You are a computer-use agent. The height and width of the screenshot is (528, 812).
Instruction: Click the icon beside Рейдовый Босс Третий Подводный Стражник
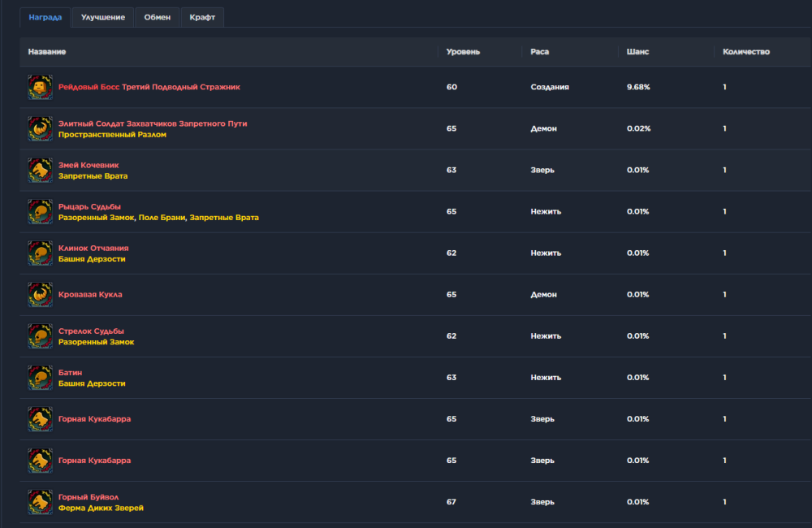[40, 87]
